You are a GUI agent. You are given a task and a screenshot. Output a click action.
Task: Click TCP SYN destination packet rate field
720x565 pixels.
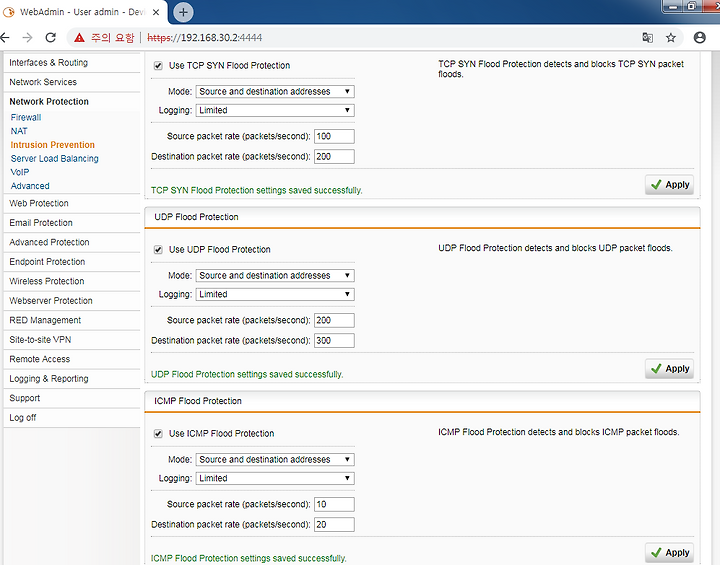pyautogui.click(x=334, y=157)
